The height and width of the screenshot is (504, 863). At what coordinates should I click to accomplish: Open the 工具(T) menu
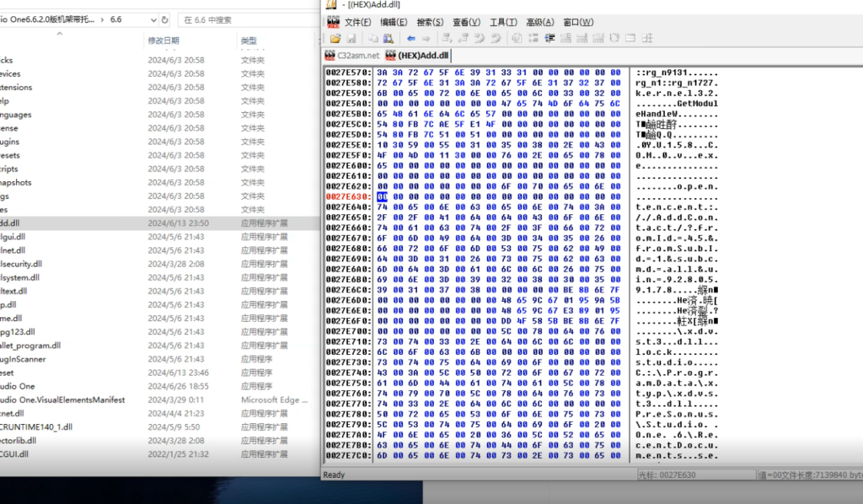[x=503, y=22]
